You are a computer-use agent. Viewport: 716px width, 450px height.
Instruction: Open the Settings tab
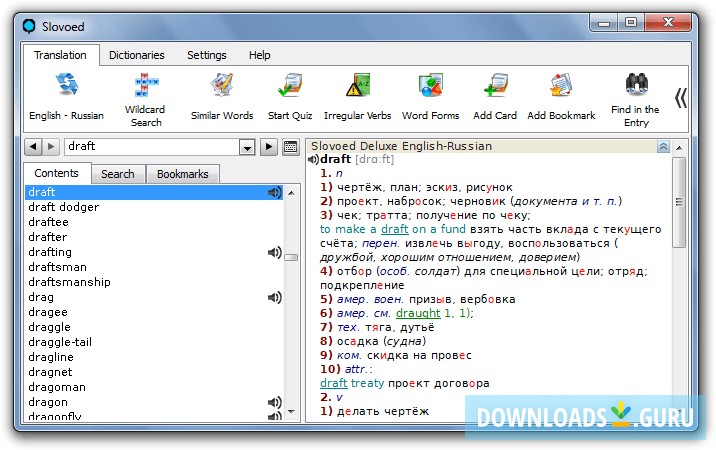tap(206, 55)
